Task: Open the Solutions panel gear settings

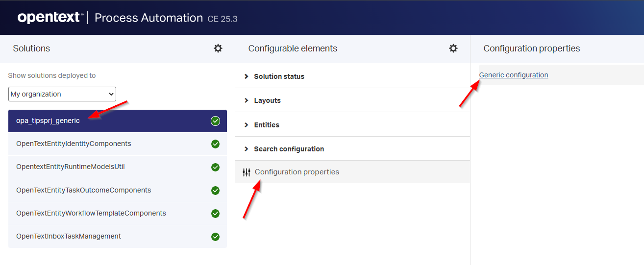Action: pyautogui.click(x=218, y=48)
